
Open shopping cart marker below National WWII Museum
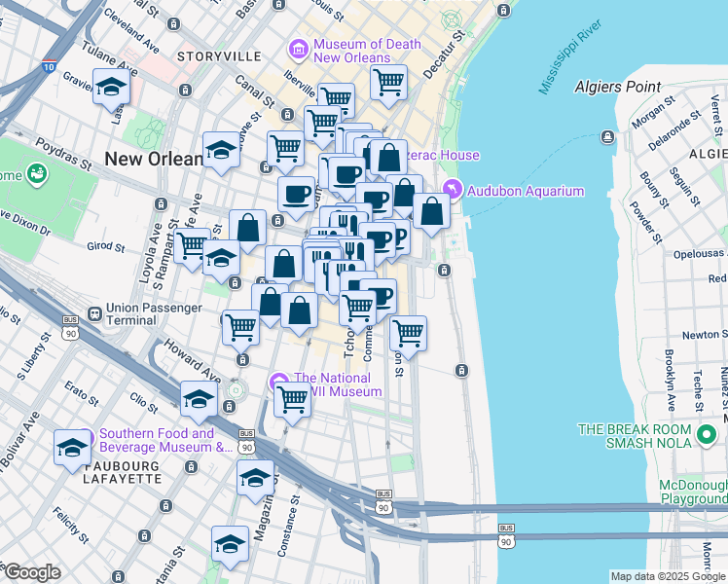(x=292, y=403)
